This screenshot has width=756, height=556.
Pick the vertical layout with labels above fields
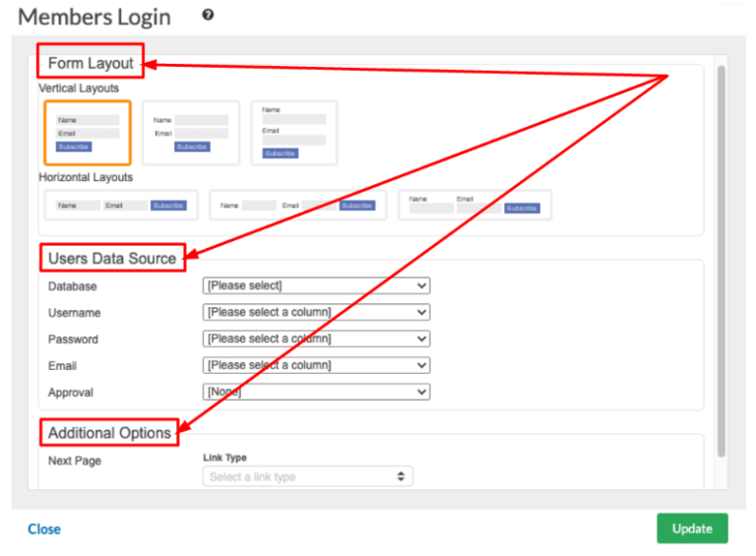coord(294,133)
